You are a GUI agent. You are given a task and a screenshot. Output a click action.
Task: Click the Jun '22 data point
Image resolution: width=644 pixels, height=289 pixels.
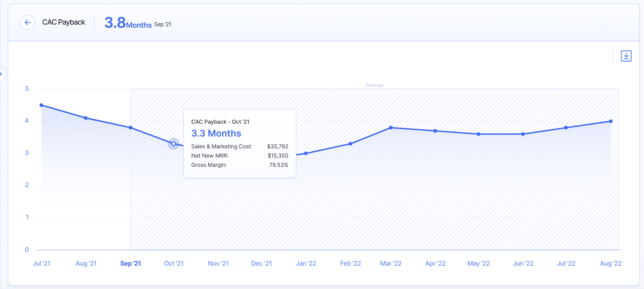523,134
